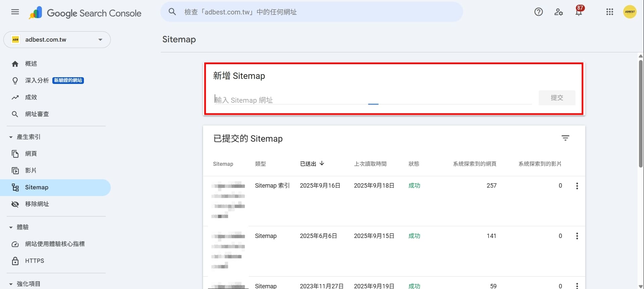Click the 2025年6月6日 submitted date
Viewport: 644px width, 289px height.
[x=318, y=236]
